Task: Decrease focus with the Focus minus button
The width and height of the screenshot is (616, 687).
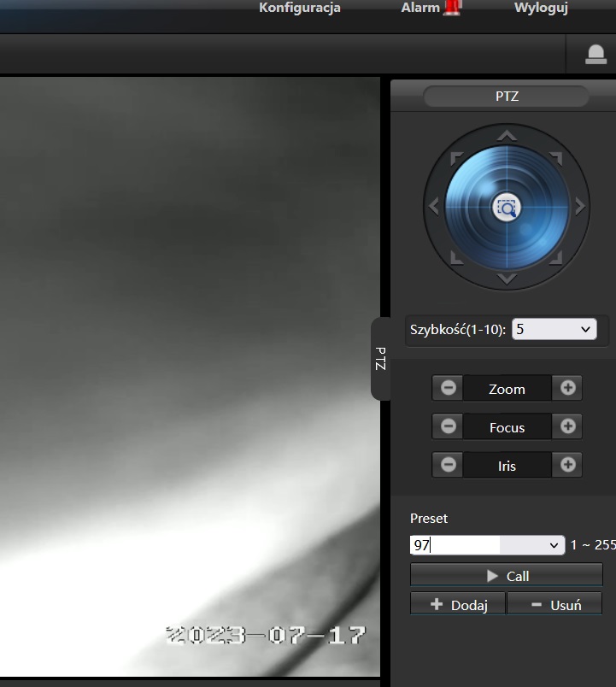Action: 448,426
